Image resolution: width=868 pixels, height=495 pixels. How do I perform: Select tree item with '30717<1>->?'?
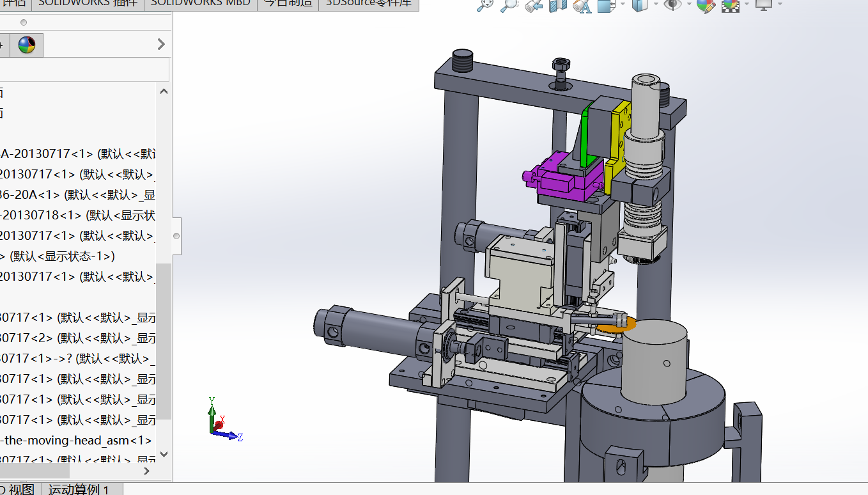78,358
